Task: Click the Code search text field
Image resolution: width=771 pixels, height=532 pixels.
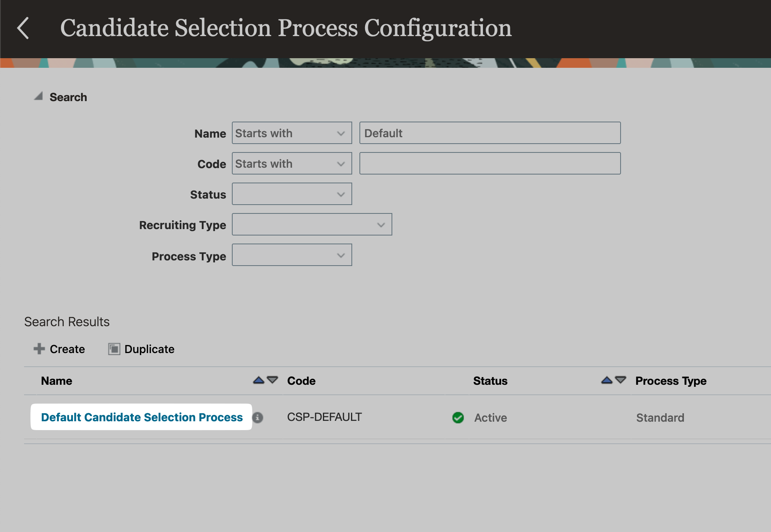Action: pyautogui.click(x=490, y=164)
